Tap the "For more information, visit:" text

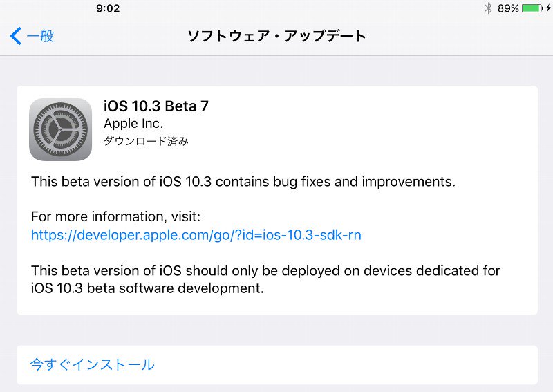click(x=115, y=216)
